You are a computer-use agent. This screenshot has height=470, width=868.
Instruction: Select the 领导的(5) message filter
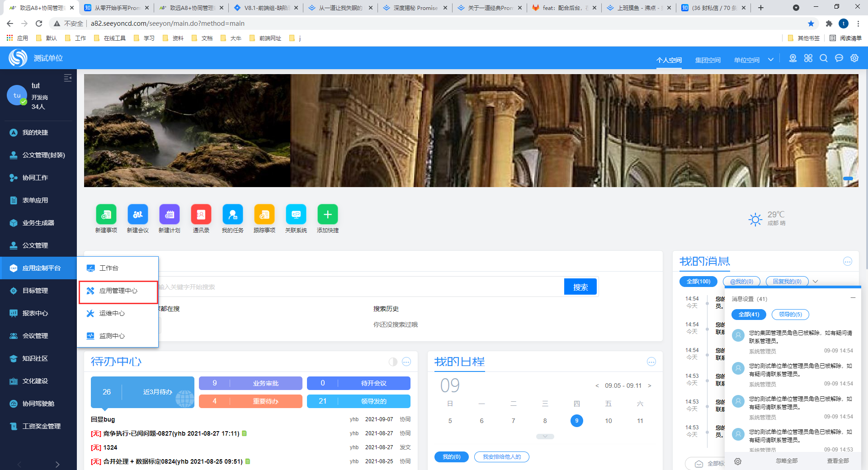click(790, 315)
